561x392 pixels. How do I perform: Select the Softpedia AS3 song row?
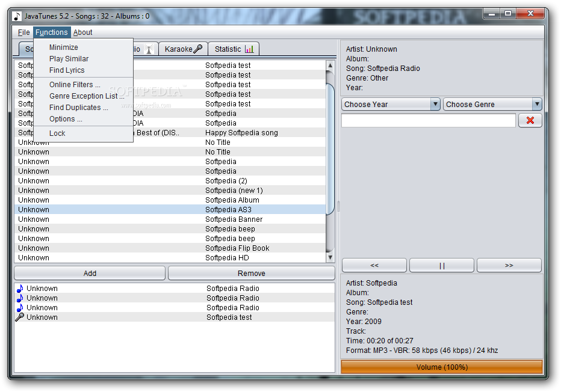pyautogui.click(x=170, y=210)
